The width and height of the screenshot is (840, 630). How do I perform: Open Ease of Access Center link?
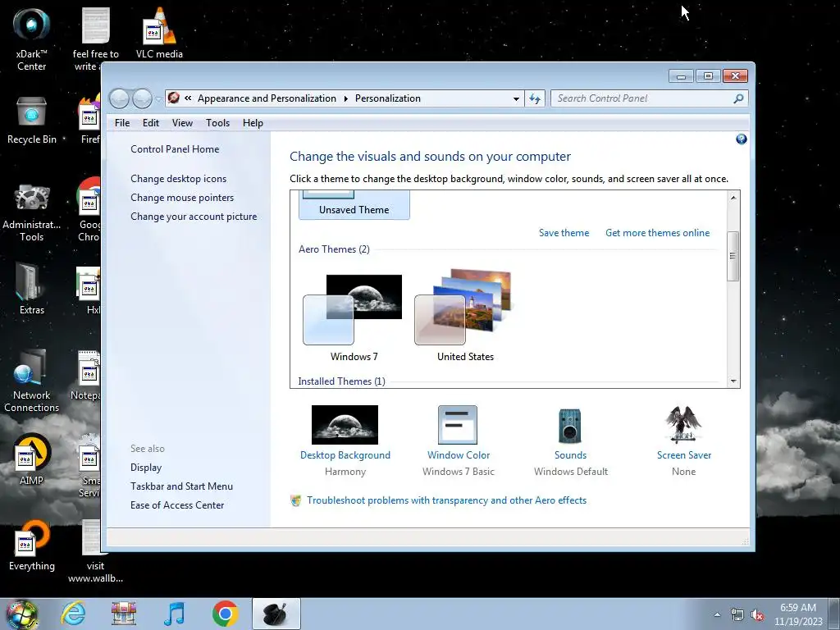(x=177, y=504)
